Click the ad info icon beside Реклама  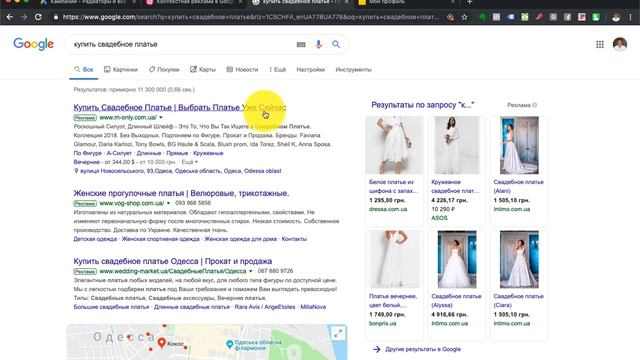[x=535, y=105]
